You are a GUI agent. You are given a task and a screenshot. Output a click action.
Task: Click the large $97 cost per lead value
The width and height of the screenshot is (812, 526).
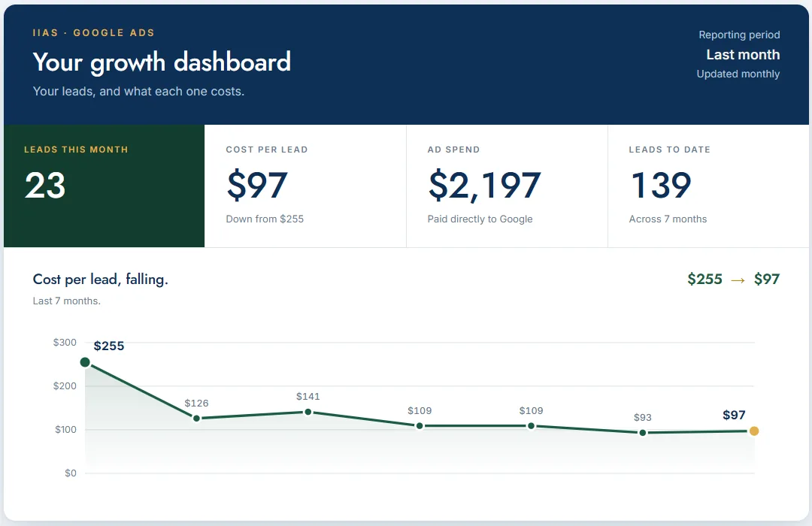click(257, 186)
